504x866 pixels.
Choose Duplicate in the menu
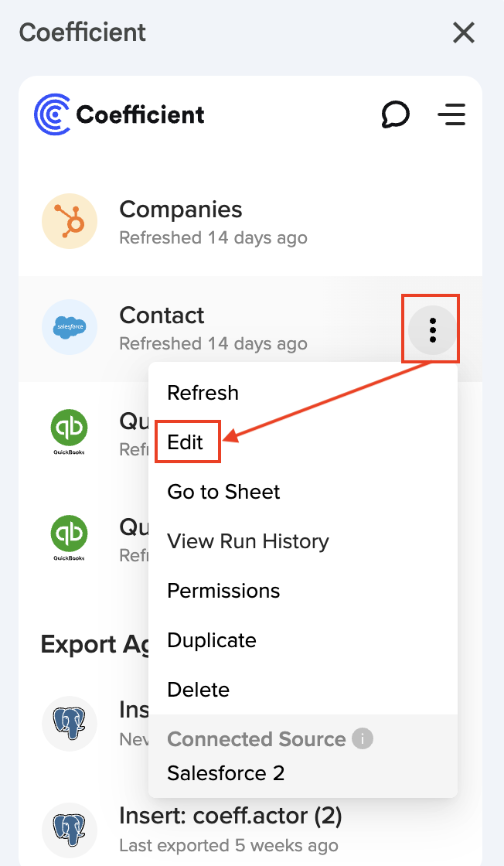click(x=211, y=640)
